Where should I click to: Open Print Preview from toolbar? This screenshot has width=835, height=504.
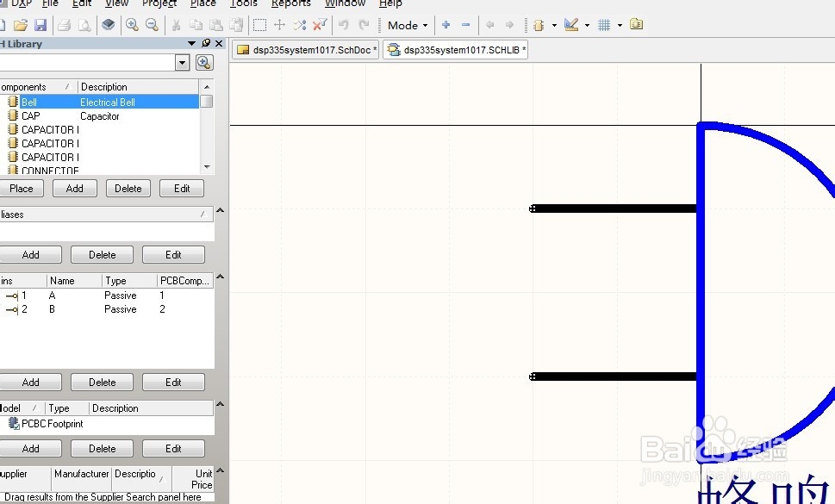click(84, 25)
